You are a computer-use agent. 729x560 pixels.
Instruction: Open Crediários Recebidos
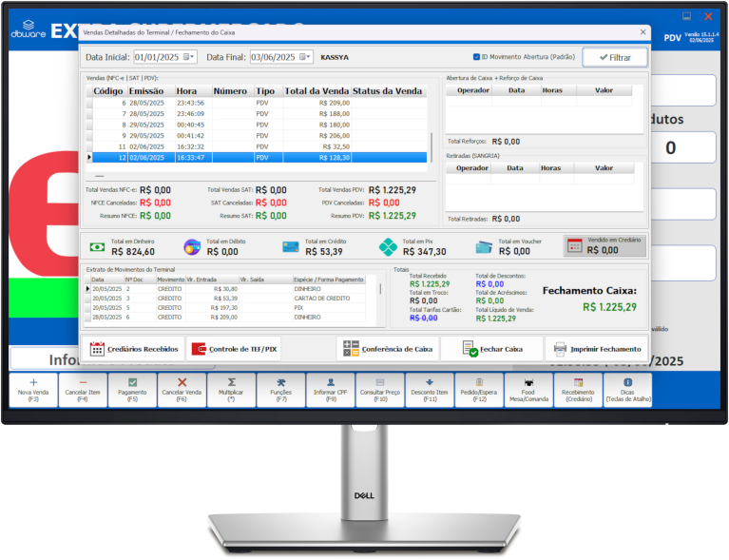coord(134,349)
